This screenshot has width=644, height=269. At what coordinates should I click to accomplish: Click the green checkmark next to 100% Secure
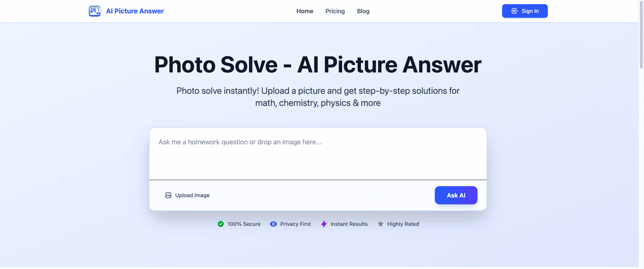click(221, 224)
